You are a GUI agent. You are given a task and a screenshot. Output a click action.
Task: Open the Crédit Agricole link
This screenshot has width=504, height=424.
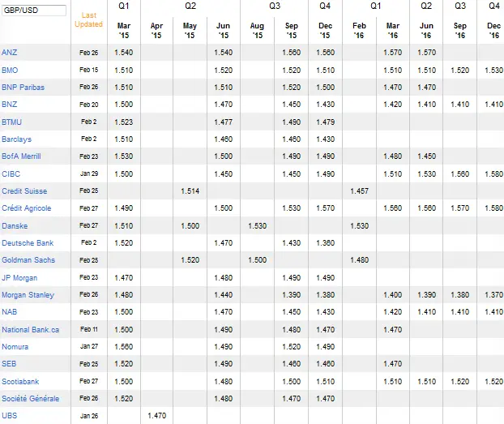pyautogui.click(x=27, y=208)
